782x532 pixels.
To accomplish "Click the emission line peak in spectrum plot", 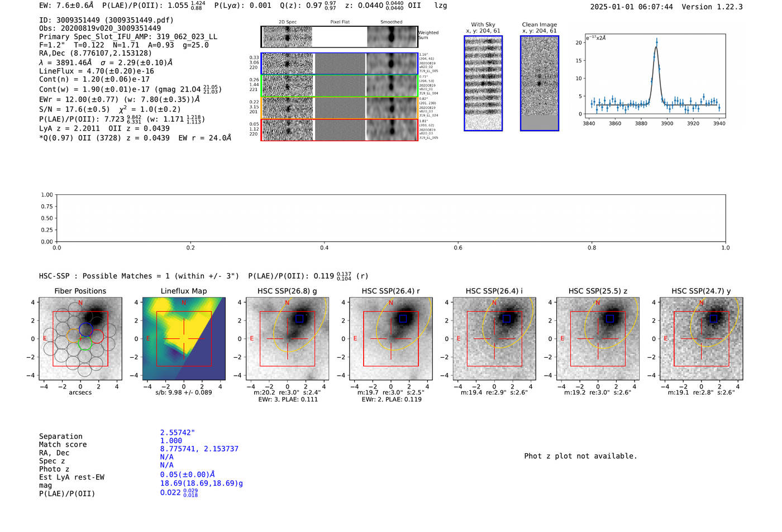I will pos(656,42).
